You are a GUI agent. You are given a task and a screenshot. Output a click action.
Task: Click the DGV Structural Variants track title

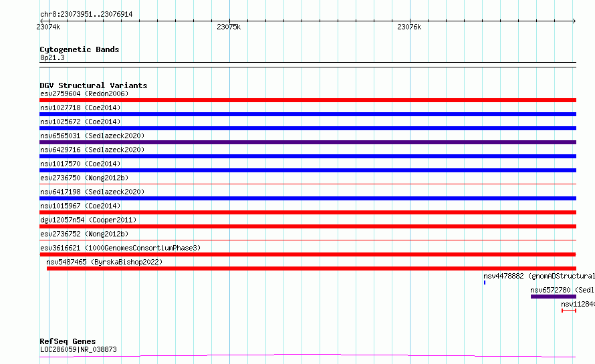click(94, 85)
